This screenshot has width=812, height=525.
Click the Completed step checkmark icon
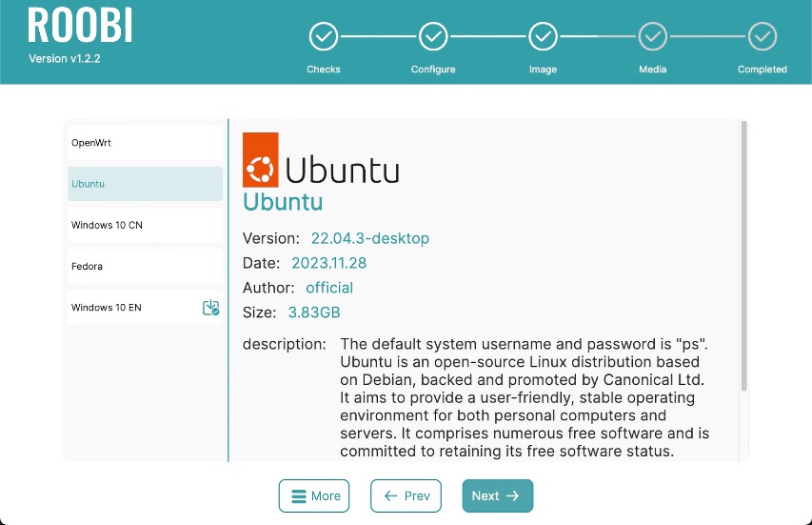click(762, 36)
